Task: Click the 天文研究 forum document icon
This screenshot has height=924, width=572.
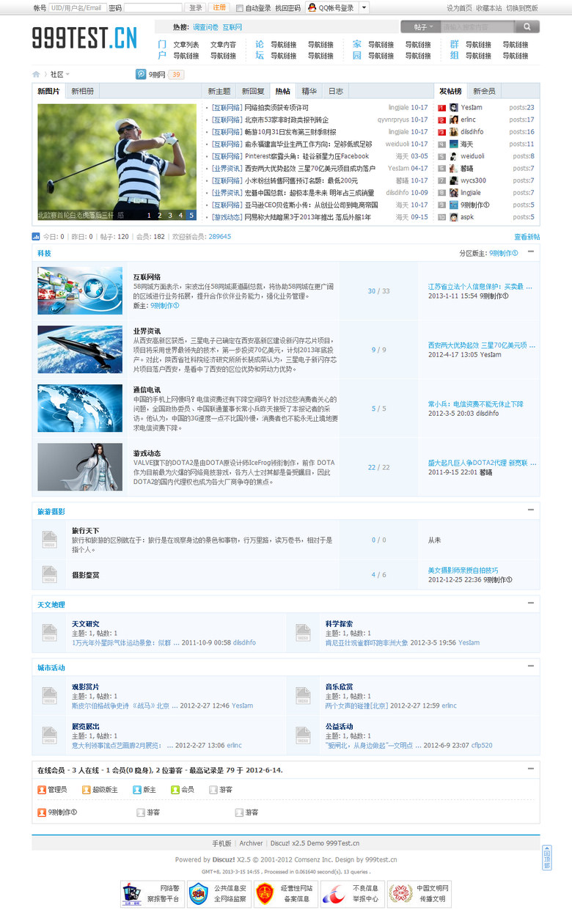Action: pos(49,632)
